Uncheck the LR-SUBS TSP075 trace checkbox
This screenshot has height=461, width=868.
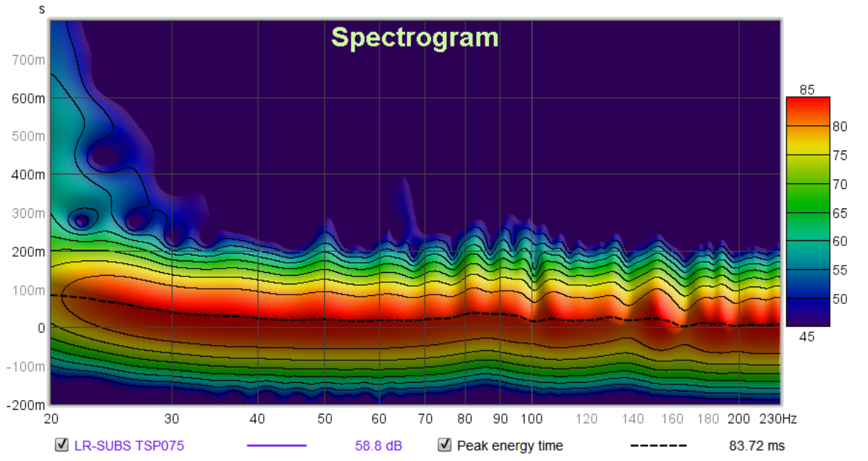click(62, 446)
